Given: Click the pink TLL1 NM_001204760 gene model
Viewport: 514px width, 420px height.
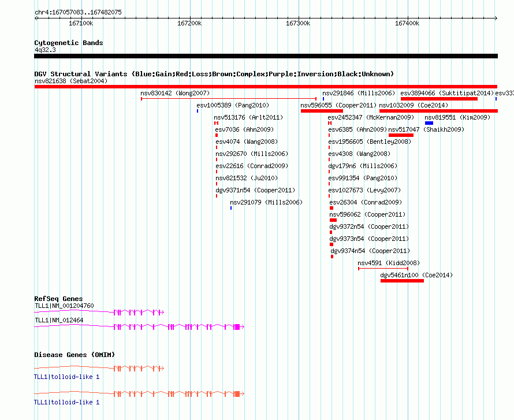Looking at the screenshot, I should coord(99,312).
